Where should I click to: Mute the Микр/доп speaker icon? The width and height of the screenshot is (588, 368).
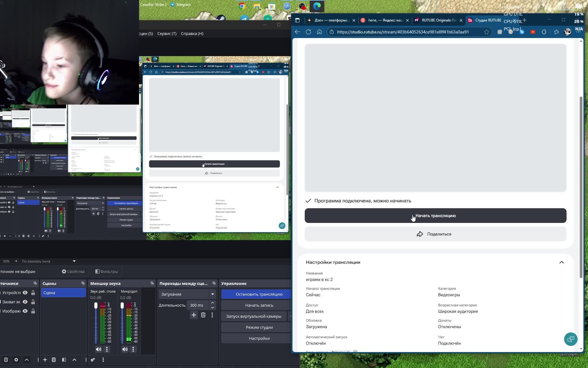point(125,349)
